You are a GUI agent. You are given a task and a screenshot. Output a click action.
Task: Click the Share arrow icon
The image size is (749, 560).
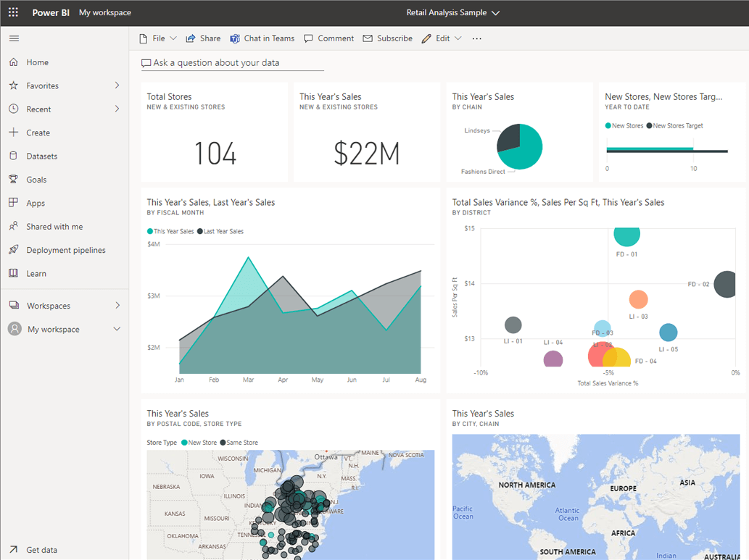tap(191, 38)
